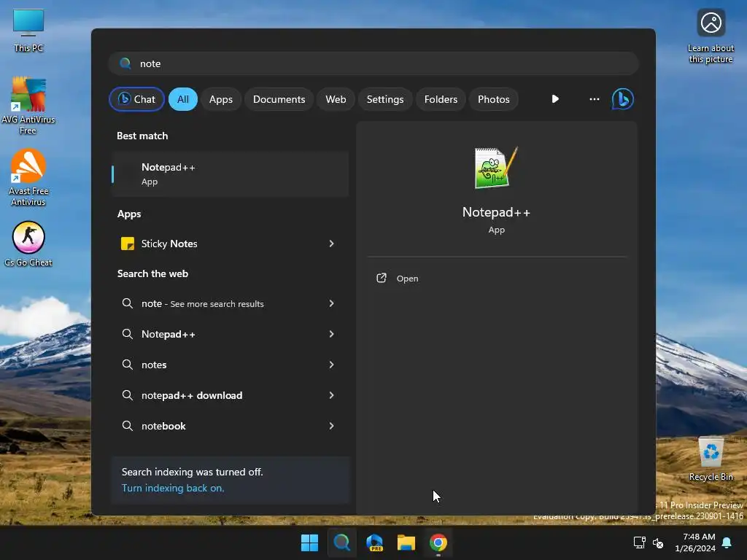Image resolution: width=747 pixels, height=560 pixels.
Task: Select the Cs Go Cheat desktop icon
Action: pyautogui.click(x=28, y=244)
